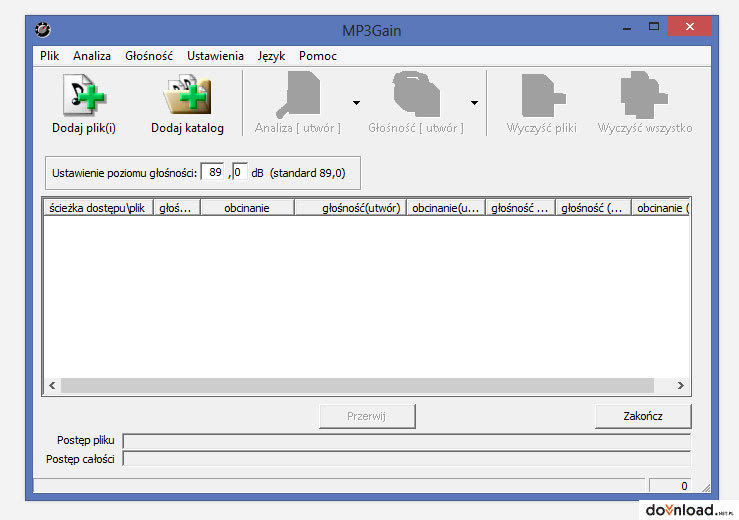Click the Zakończ button
Image resolution: width=739 pixels, height=520 pixels.
[x=643, y=416]
